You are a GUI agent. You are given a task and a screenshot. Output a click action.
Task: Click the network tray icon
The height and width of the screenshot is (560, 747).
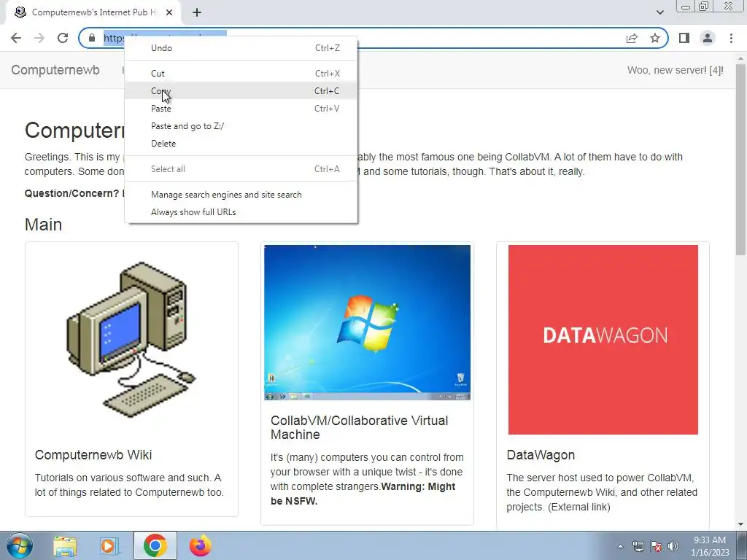pyautogui.click(x=638, y=546)
